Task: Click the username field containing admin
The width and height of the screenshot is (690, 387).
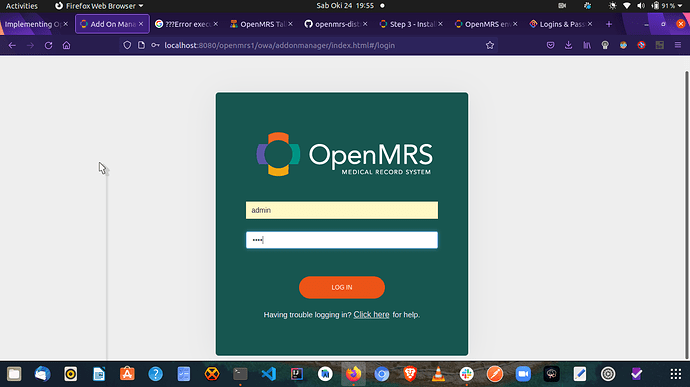Action: (342, 210)
